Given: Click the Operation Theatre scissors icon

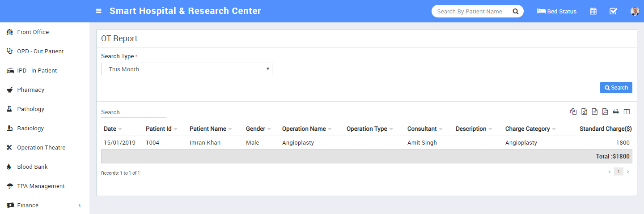Looking at the screenshot, I should coord(9,148).
